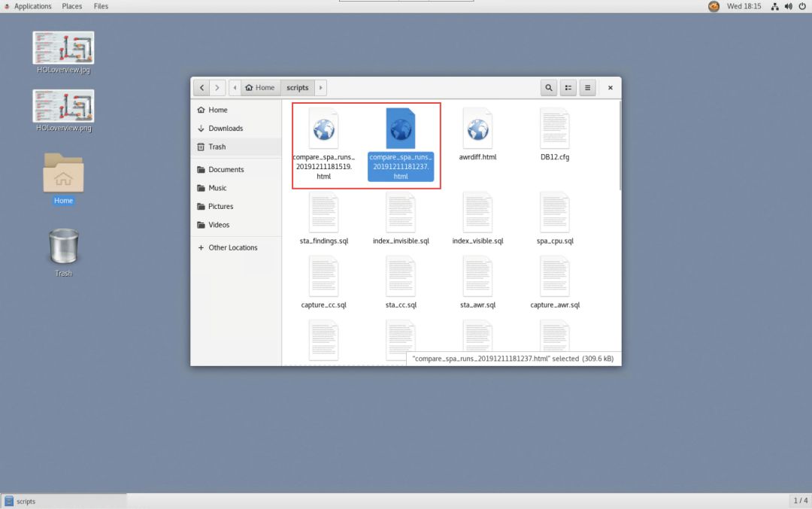This screenshot has width=812, height=509.
Task: Open the Places menu
Action: 72,6
